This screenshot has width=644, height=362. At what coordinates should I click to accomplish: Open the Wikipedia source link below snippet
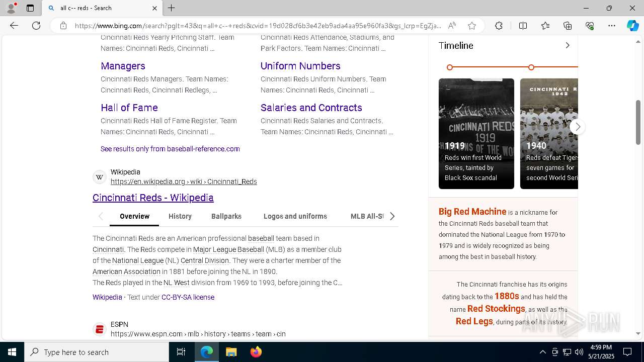[x=107, y=297]
